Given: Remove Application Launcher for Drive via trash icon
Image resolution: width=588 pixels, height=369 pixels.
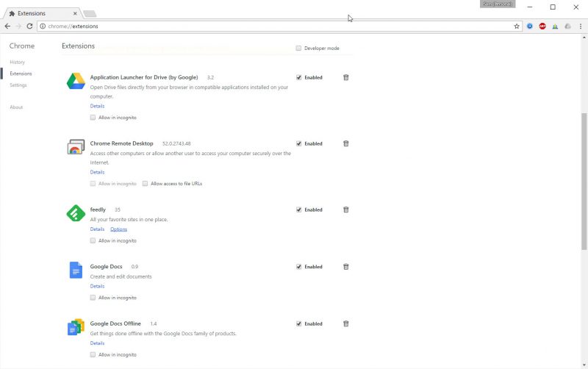Looking at the screenshot, I should click(x=346, y=77).
